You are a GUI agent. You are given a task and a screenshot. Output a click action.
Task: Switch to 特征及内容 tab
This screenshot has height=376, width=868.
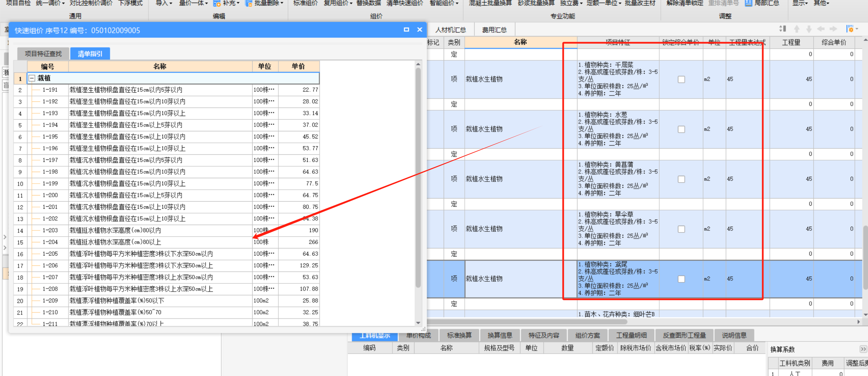click(x=544, y=335)
